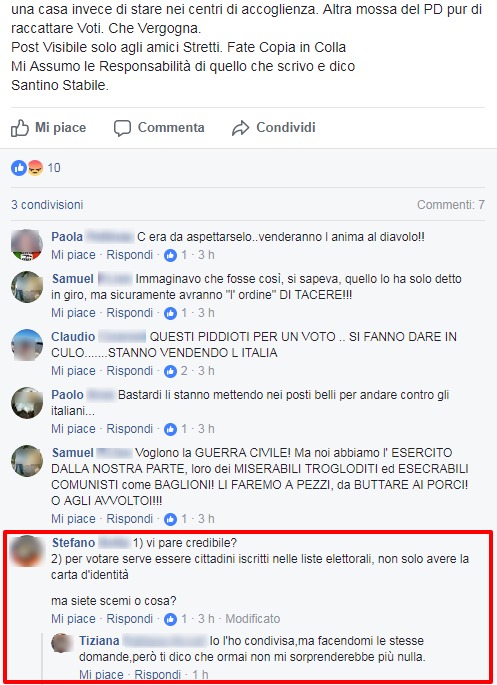Screen dimensions: 497x685
Task: View edit history via Modificato label
Action: 253,619
